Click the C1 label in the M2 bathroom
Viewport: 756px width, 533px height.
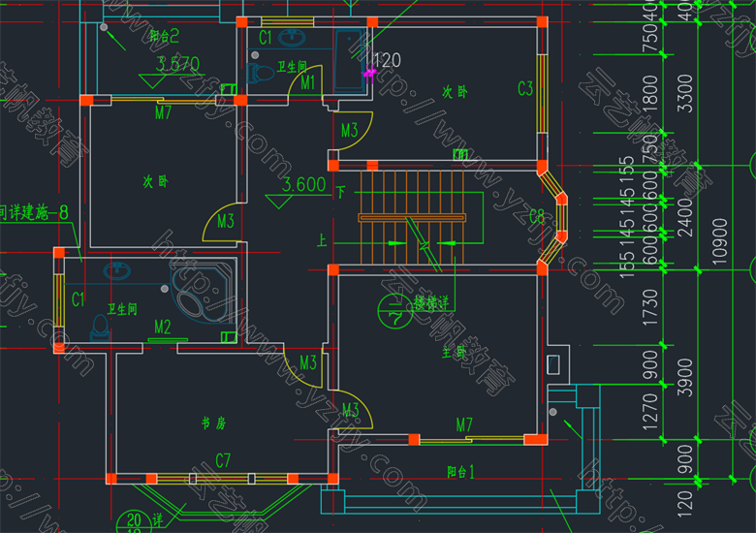78,299
